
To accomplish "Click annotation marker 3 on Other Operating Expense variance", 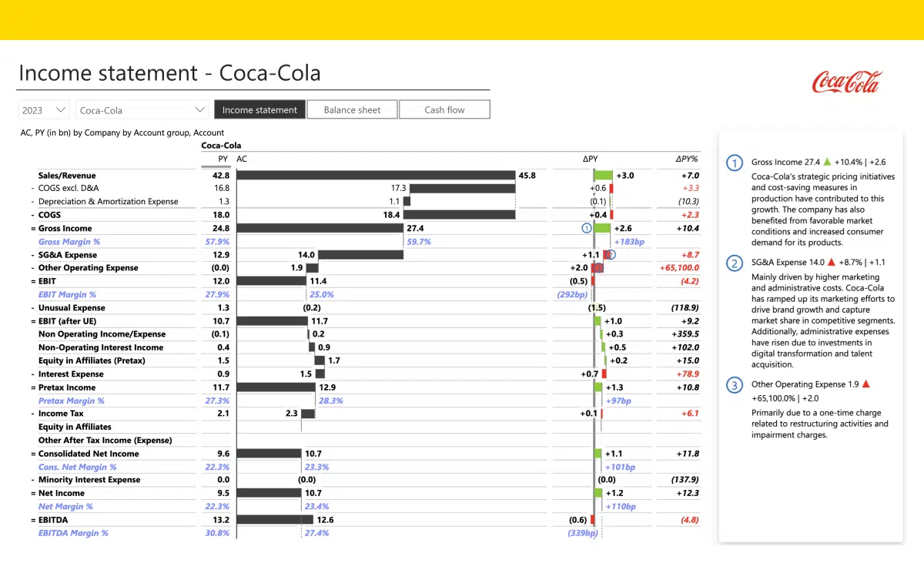I will click(598, 267).
